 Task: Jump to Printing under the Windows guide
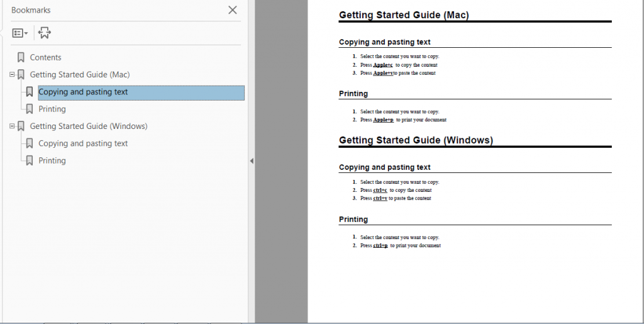(52, 160)
